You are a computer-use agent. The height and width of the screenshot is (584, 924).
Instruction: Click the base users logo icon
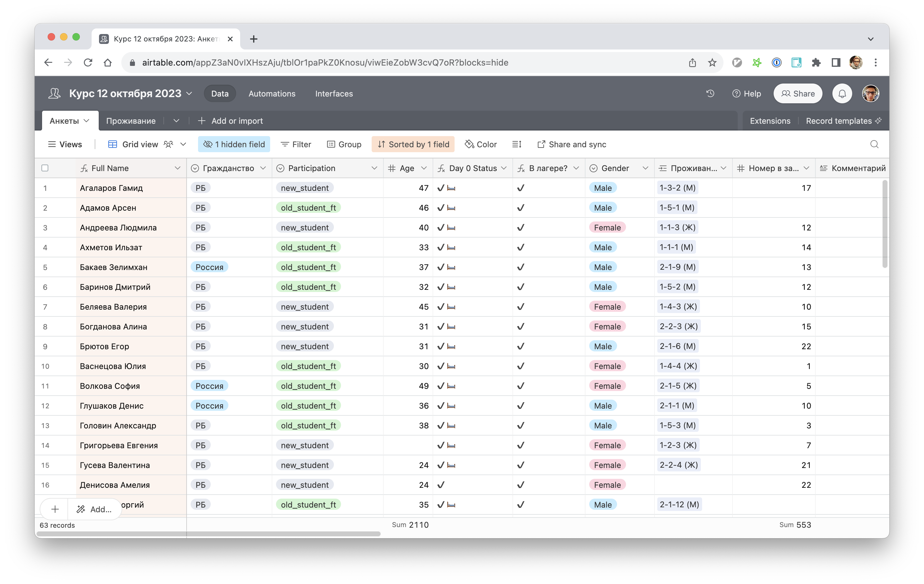point(54,93)
